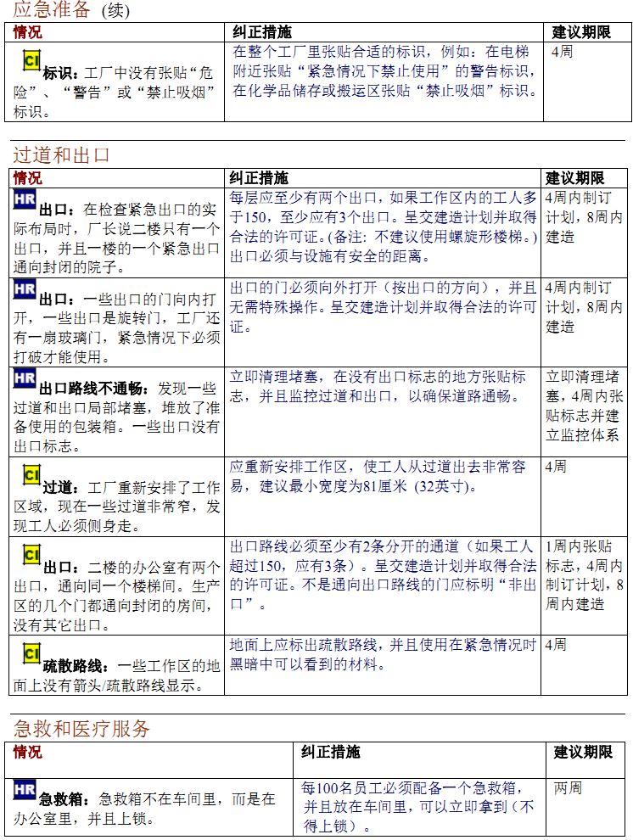The height and width of the screenshot is (840, 633).
Task: Click the 两周 deadline cell
Action: pyautogui.click(x=568, y=788)
